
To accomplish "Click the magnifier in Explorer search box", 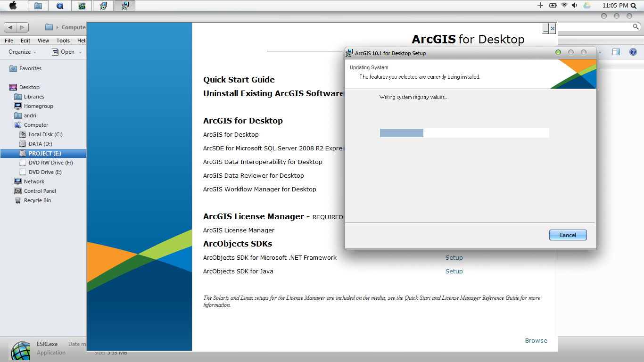I will tap(636, 28).
